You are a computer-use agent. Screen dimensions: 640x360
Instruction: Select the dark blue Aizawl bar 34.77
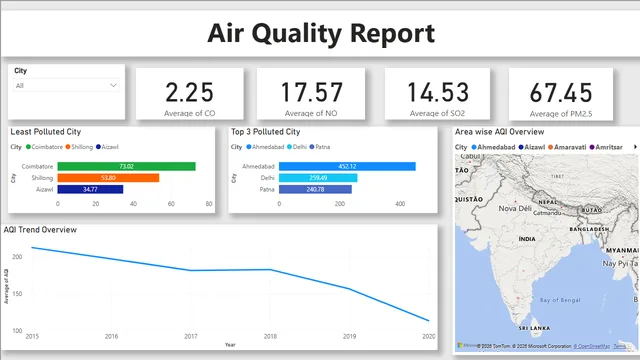(90, 189)
